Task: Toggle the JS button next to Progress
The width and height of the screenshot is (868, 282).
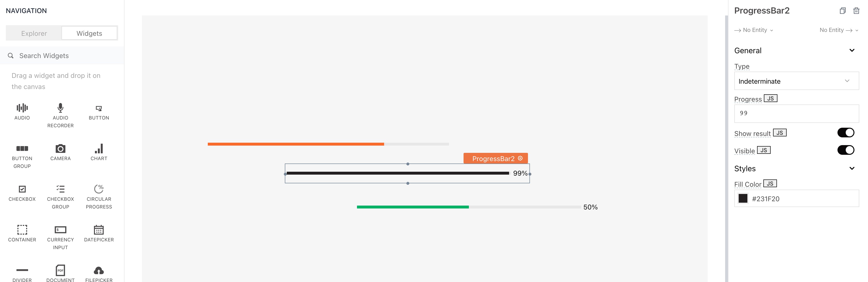Action: (x=770, y=99)
